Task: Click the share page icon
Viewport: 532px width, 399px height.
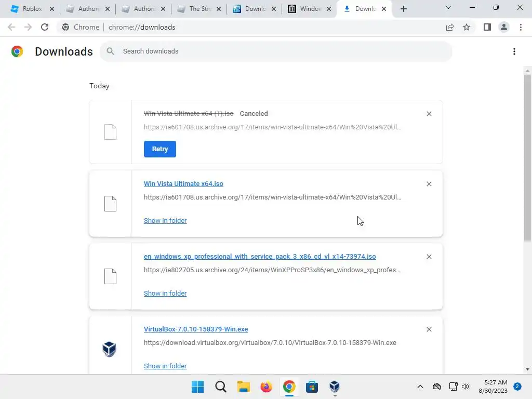Action: click(450, 27)
